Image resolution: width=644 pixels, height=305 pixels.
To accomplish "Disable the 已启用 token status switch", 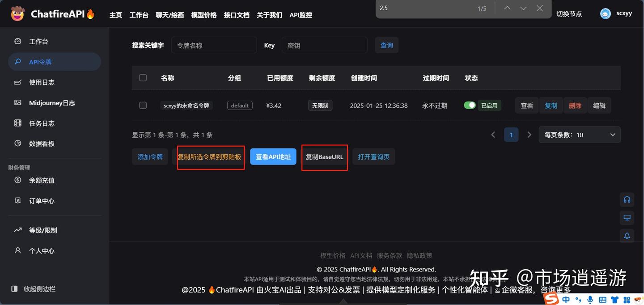I will click(470, 105).
